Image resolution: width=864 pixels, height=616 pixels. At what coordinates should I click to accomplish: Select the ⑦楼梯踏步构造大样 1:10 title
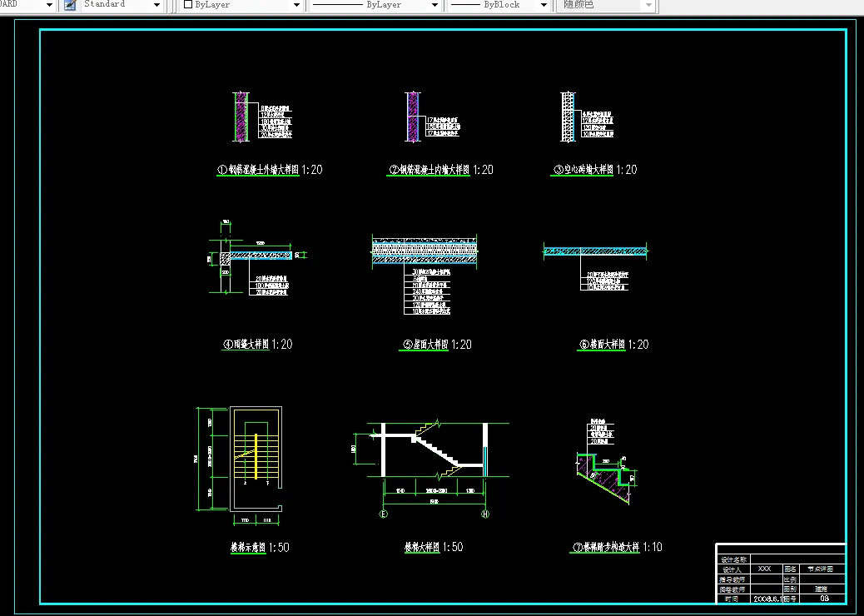[616, 547]
